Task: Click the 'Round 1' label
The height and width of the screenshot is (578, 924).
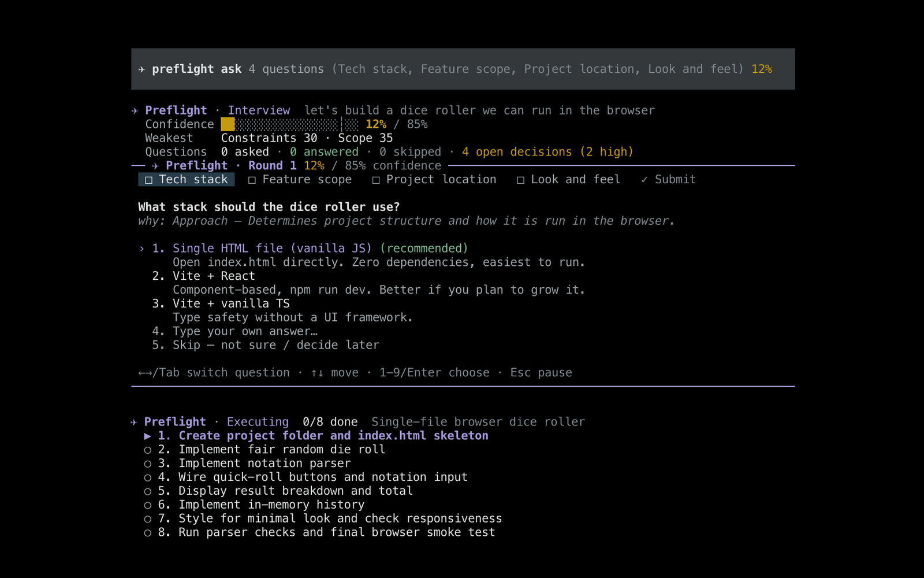Action: click(273, 166)
